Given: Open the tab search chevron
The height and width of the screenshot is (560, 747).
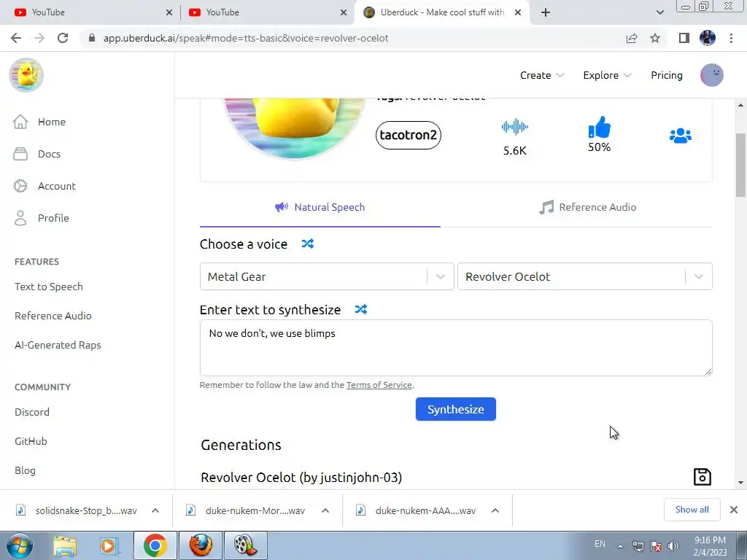Looking at the screenshot, I should (x=659, y=12).
